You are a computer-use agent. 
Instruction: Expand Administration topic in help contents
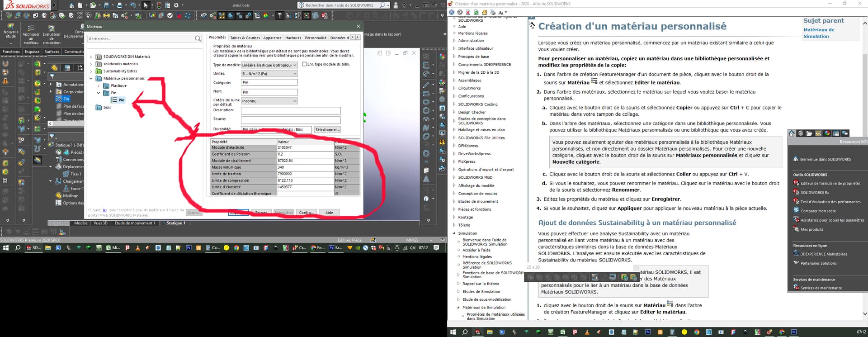[x=454, y=40]
